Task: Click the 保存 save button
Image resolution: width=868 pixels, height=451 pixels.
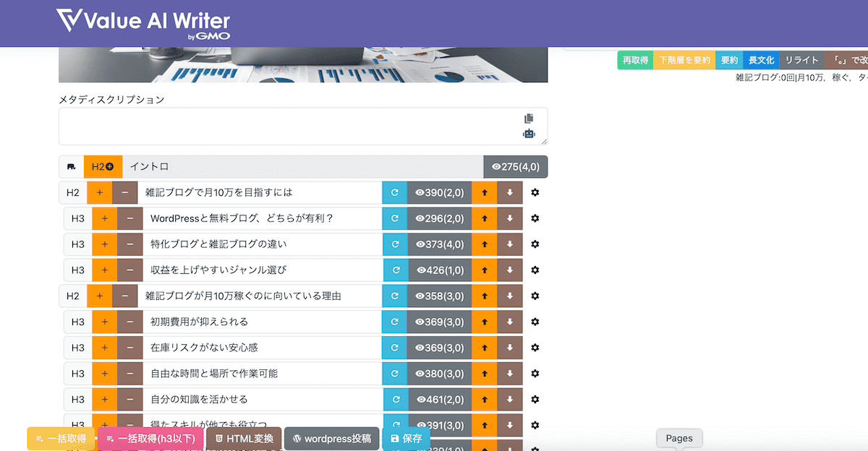Action: click(406, 439)
